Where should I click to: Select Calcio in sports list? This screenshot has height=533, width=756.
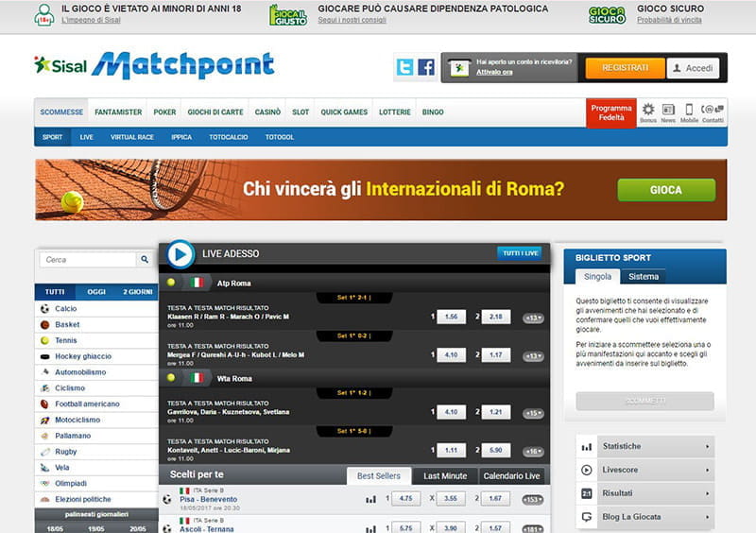[96, 309]
